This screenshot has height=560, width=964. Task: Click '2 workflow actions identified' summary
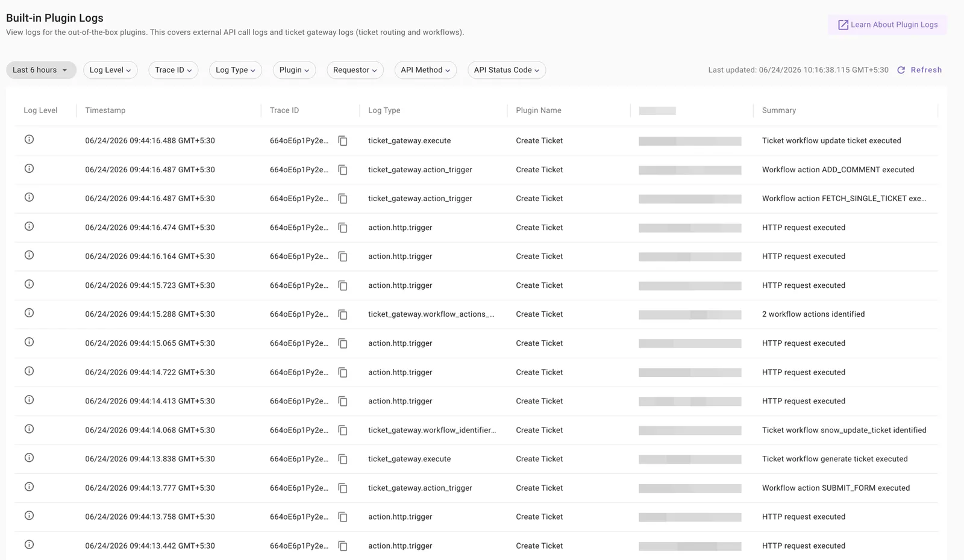click(813, 314)
